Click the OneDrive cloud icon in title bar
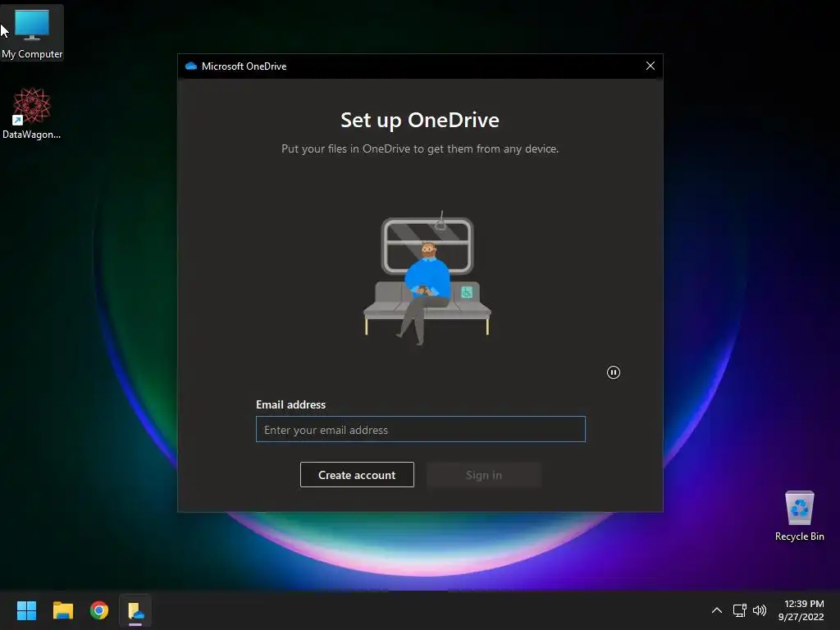 tap(190, 66)
